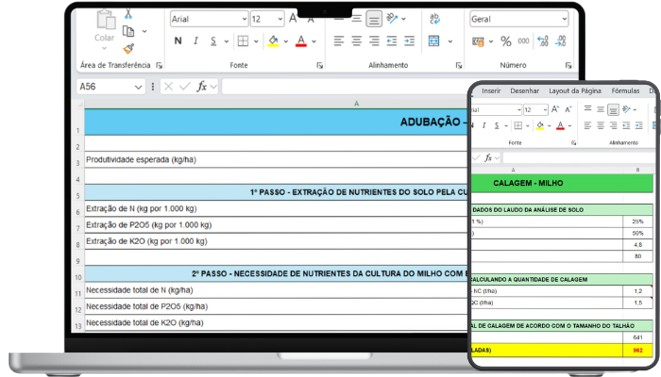The height and width of the screenshot is (377, 661).
Task: Open Alinhamento dialog launcher in laptop ribbon
Action: pos(459,65)
